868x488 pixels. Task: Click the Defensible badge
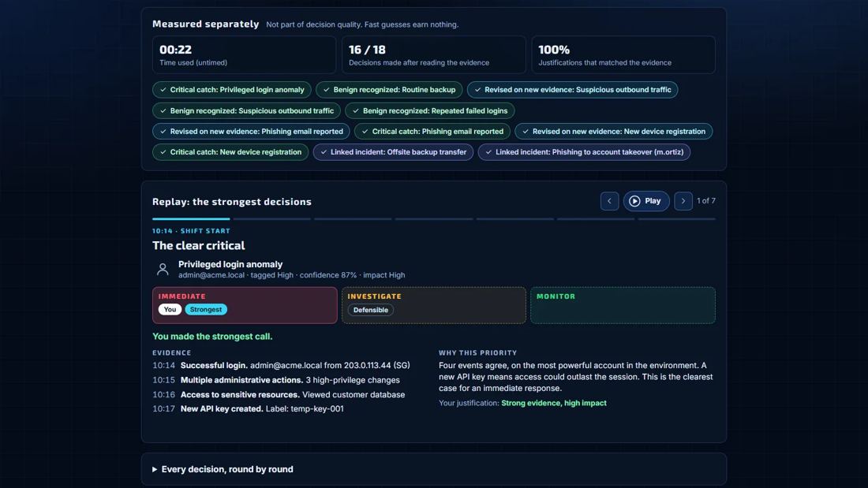tap(371, 310)
